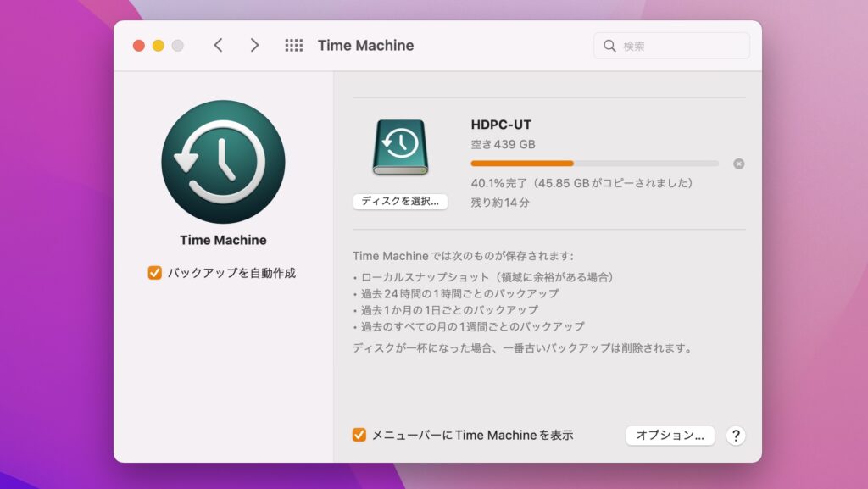Click the 空き 439 GB text
This screenshot has width=868, height=489.
tap(504, 144)
